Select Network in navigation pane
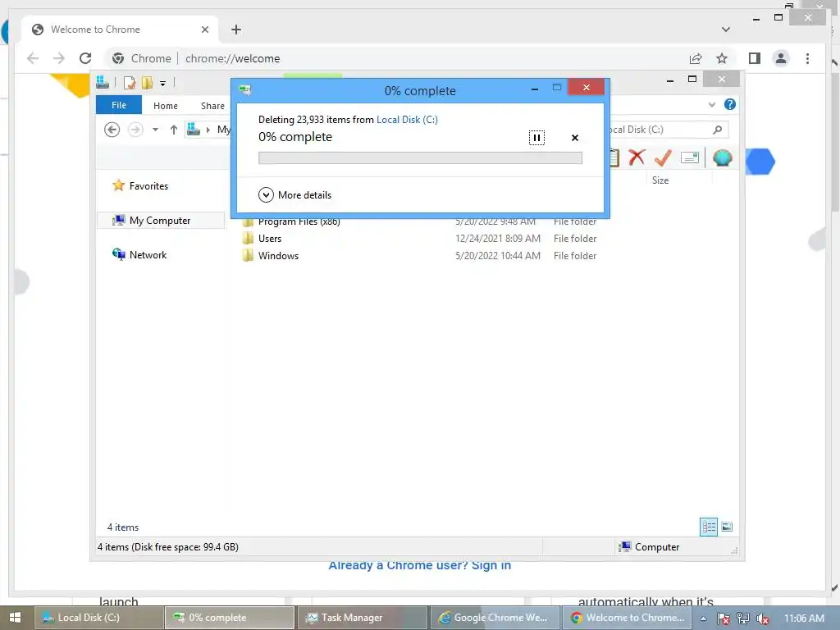This screenshot has width=840, height=630. pyautogui.click(x=148, y=255)
